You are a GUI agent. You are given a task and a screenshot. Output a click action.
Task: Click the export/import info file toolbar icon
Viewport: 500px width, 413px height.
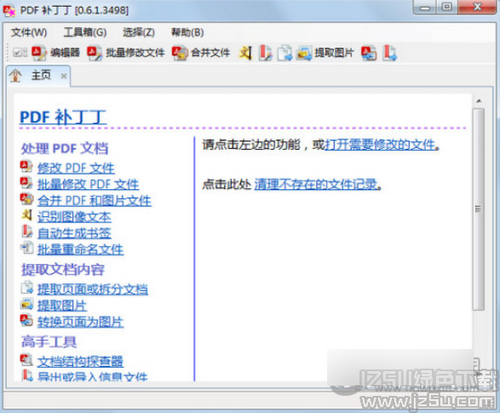390,53
